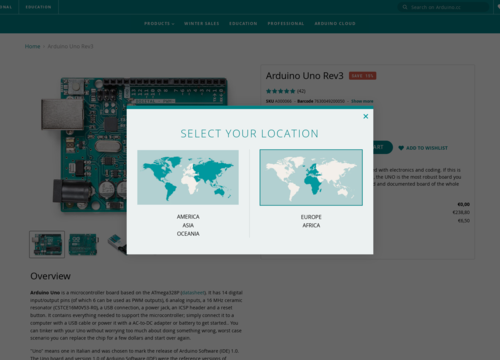Screen dimensions: 500x360
Task: Click the €238,80 price value
Action: (461, 212)
